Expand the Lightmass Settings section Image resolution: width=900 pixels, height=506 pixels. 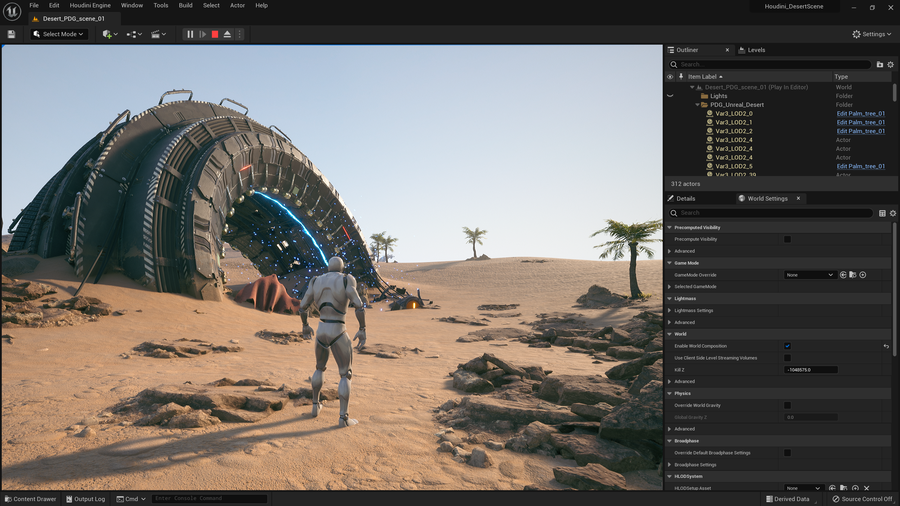tap(670, 310)
